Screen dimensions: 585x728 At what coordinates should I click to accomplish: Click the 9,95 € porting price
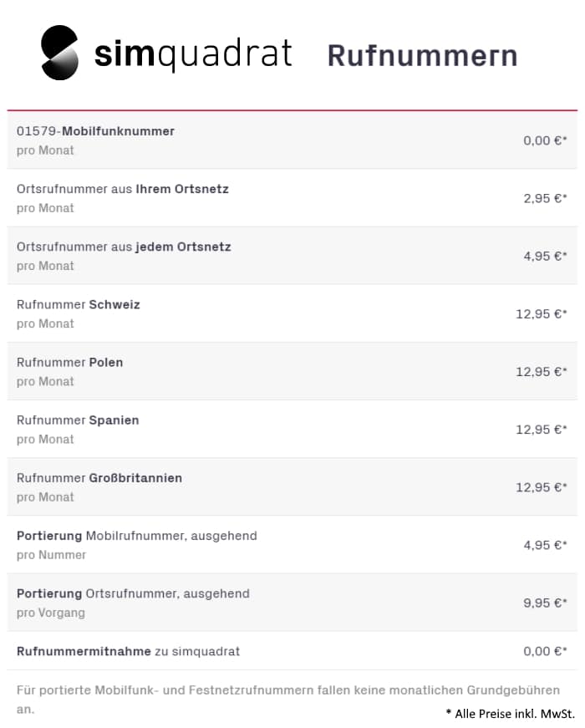pos(545,603)
